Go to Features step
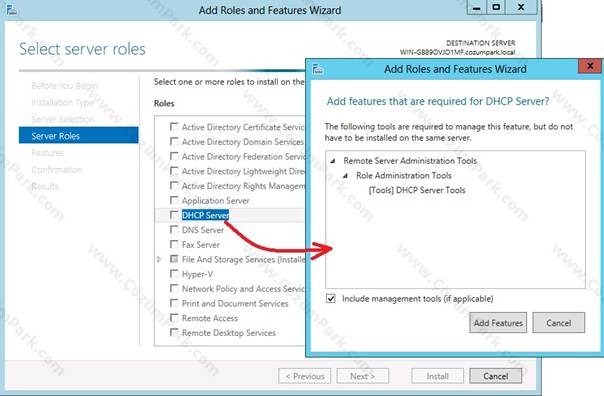The width and height of the screenshot is (604, 396). click(x=47, y=153)
